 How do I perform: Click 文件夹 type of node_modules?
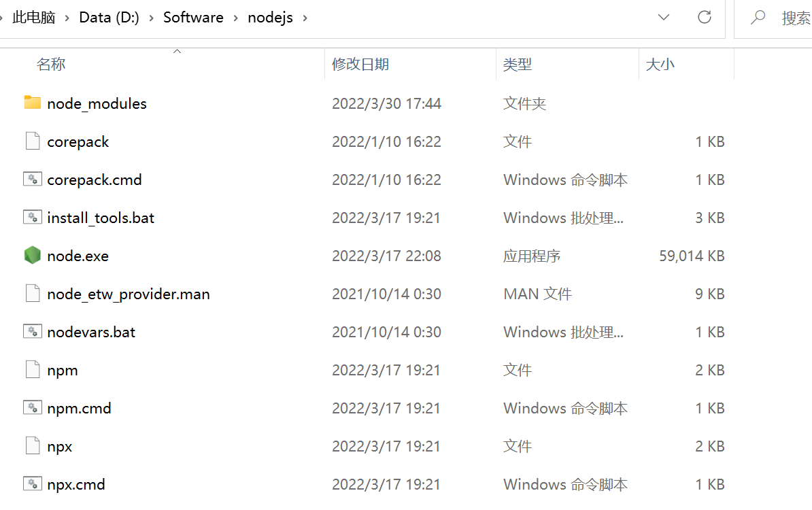[x=524, y=103]
